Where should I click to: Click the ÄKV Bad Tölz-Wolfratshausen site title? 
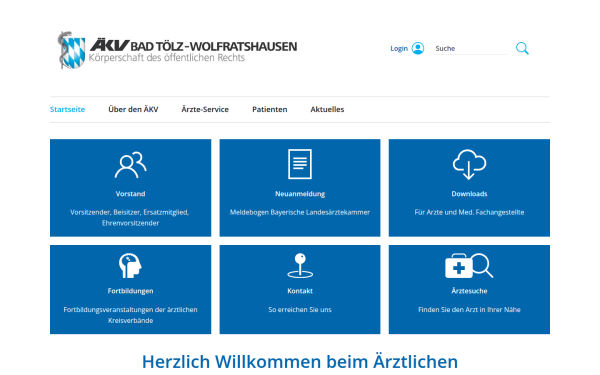pos(193,46)
